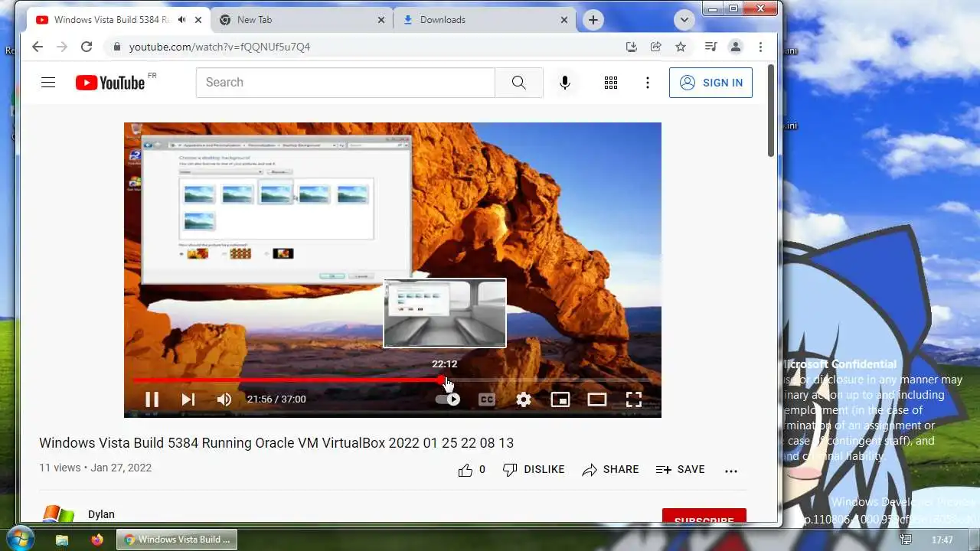Toggle the autoplay switch in player
The height and width of the screenshot is (551, 980).
[x=448, y=399]
